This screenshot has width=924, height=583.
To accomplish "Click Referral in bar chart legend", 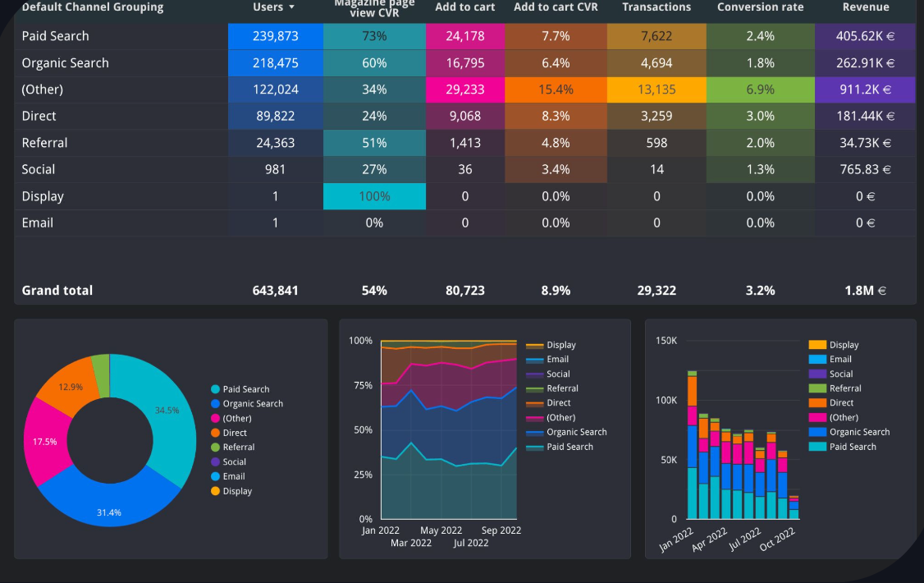I will pos(835,388).
